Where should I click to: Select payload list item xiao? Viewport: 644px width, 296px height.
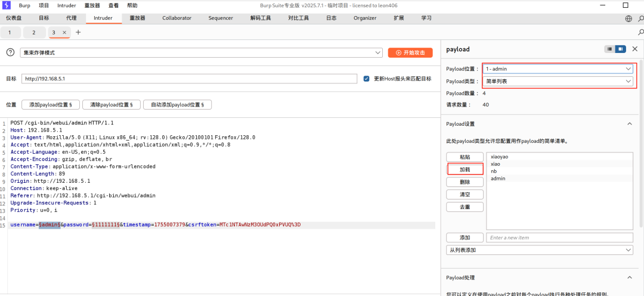(560, 164)
